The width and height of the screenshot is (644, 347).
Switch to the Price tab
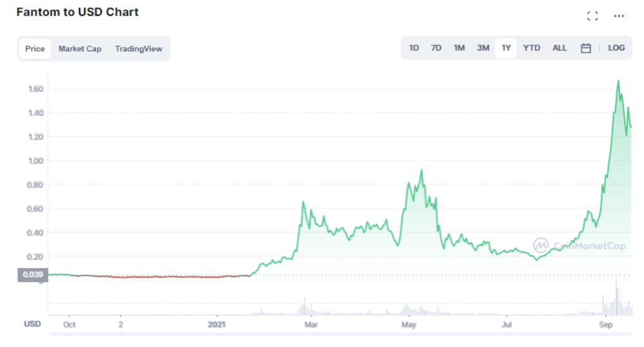click(x=35, y=49)
